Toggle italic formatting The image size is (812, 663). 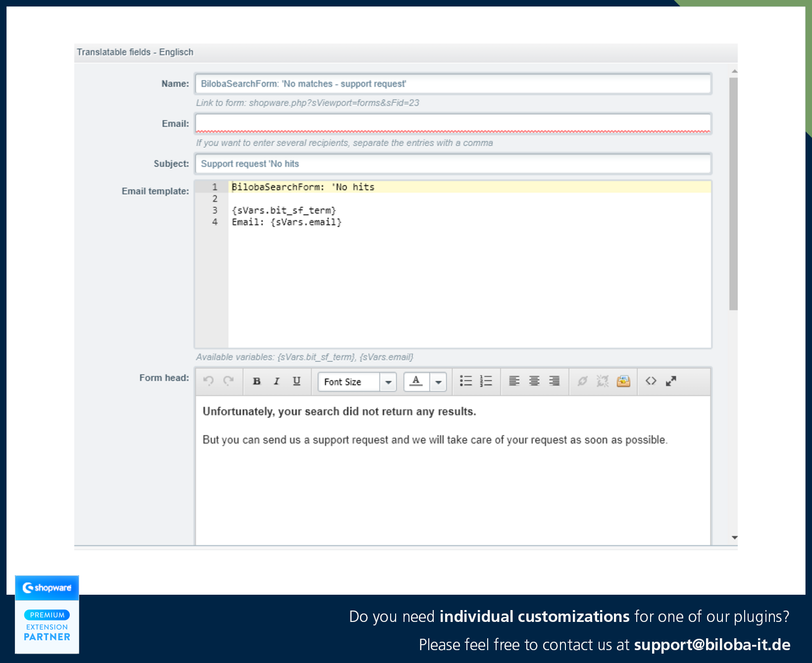pyautogui.click(x=277, y=381)
